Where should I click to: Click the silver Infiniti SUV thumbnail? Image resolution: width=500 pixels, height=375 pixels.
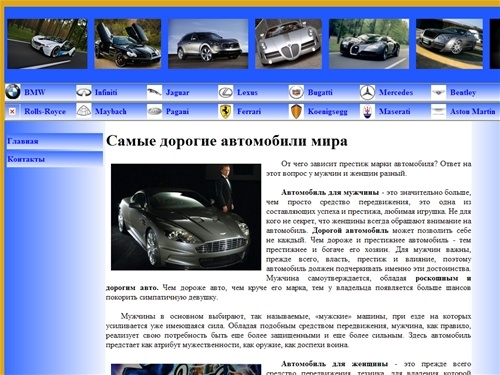(208, 44)
